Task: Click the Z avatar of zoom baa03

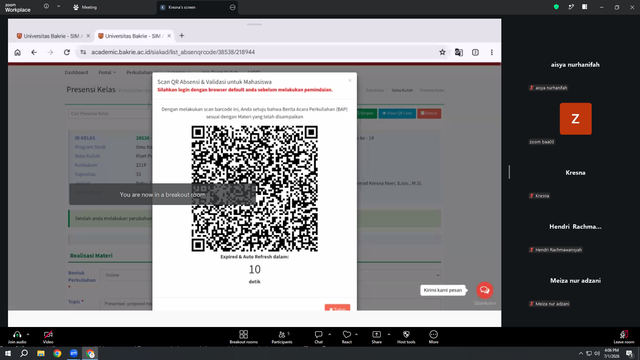Action: point(576,119)
